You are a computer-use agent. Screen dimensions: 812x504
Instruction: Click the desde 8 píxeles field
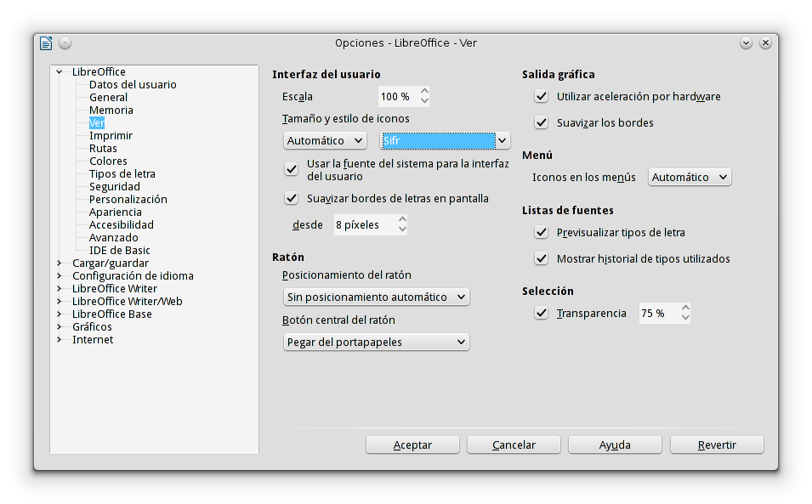pyautogui.click(x=365, y=225)
